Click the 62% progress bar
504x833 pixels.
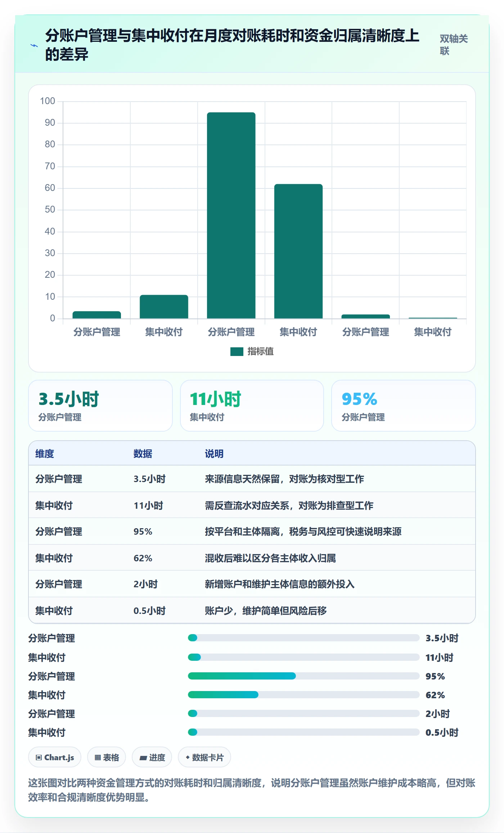303,695
